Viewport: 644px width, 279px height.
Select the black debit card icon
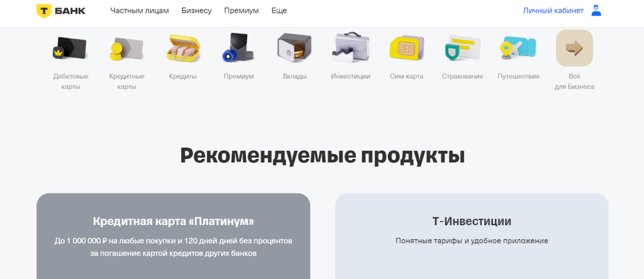pyautogui.click(x=70, y=49)
